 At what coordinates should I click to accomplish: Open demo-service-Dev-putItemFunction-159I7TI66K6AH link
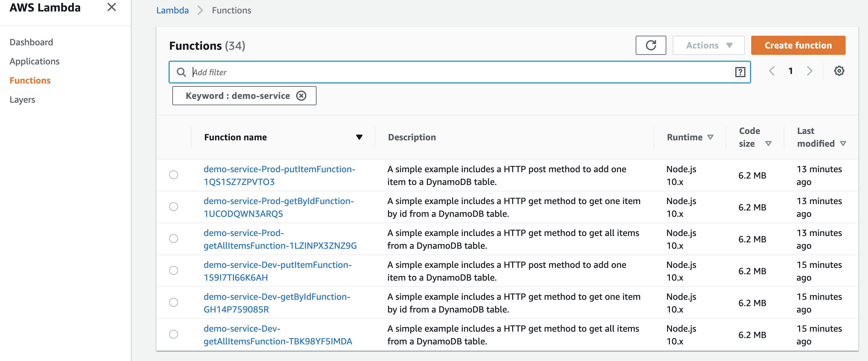pos(277,271)
